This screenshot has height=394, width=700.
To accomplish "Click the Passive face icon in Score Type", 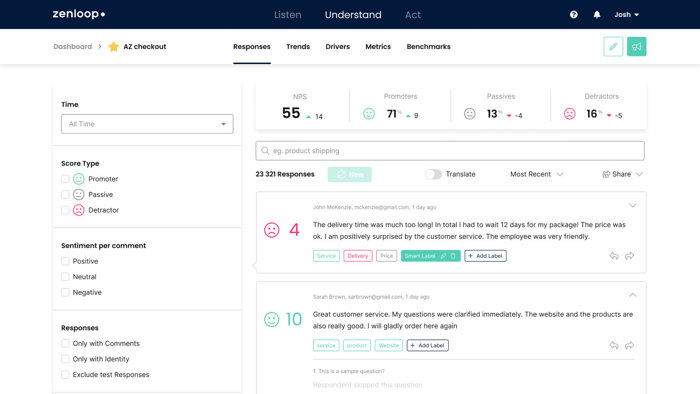I will coord(79,195).
